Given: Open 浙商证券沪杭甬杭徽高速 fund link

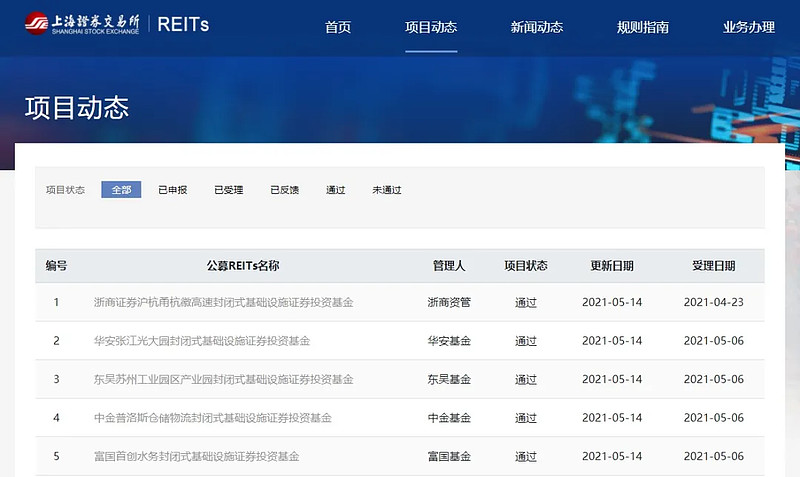Looking at the screenshot, I should [x=223, y=303].
